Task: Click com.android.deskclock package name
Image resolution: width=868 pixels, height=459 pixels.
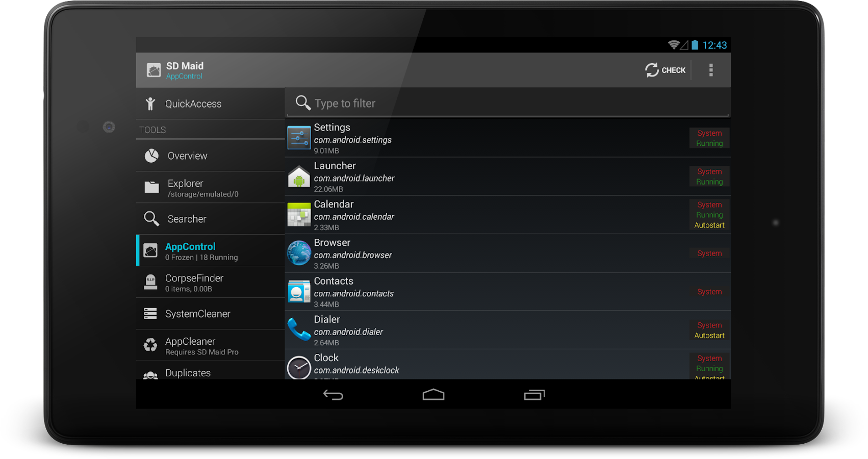Action: pyautogui.click(x=356, y=370)
